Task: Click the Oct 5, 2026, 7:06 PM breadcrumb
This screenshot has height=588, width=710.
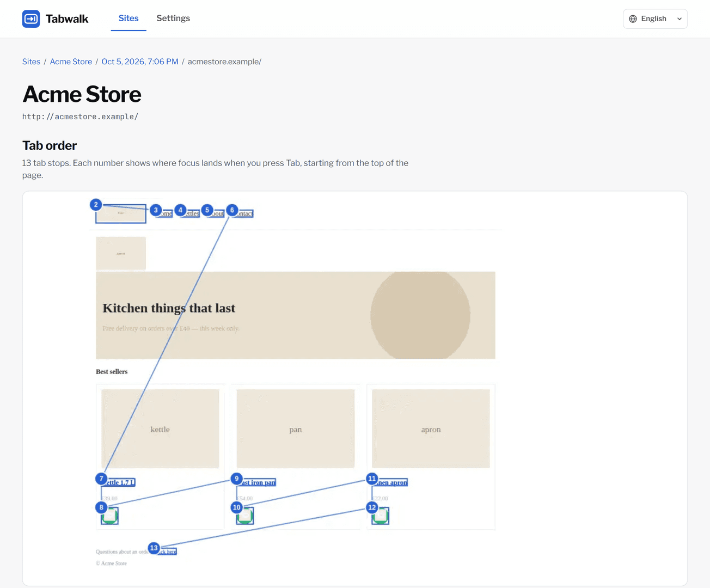Action: (x=140, y=62)
